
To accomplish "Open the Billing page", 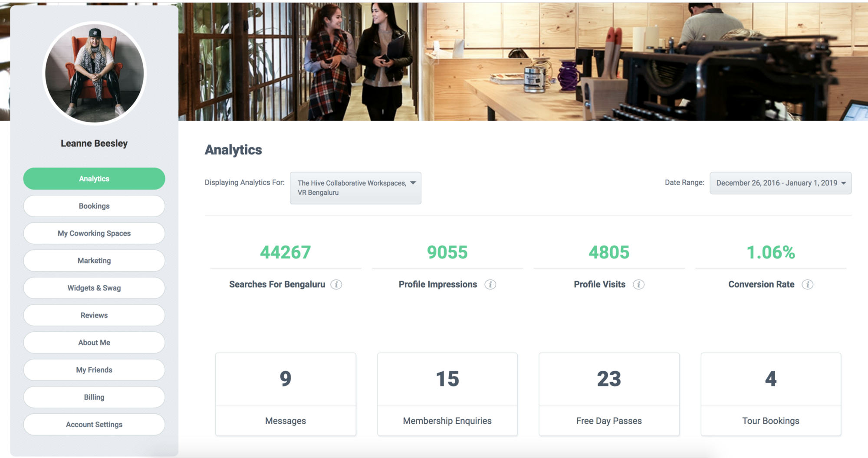I will point(94,397).
